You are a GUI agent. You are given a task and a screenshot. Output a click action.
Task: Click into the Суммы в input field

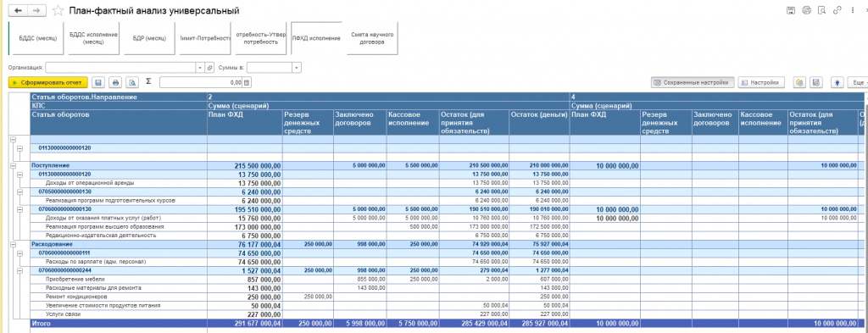(270, 68)
